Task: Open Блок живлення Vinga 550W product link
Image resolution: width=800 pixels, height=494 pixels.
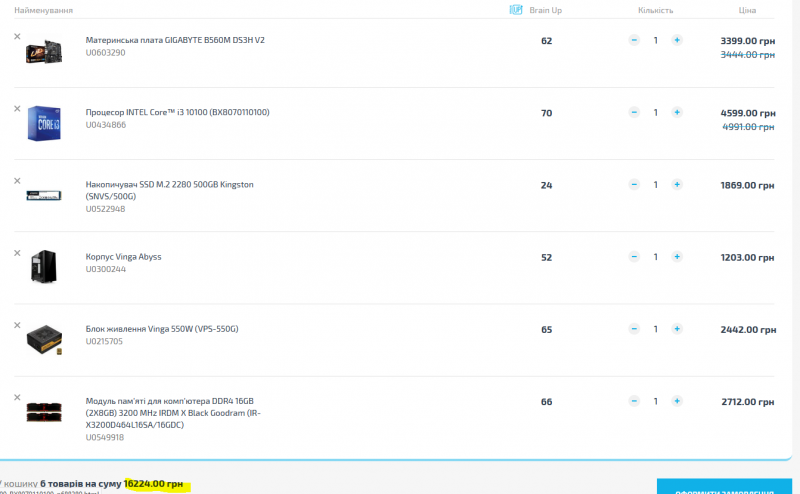Action: coord(162,328)
